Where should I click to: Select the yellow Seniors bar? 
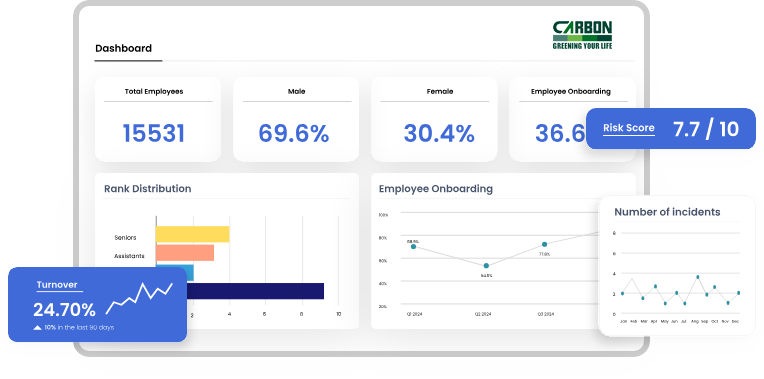192,234
